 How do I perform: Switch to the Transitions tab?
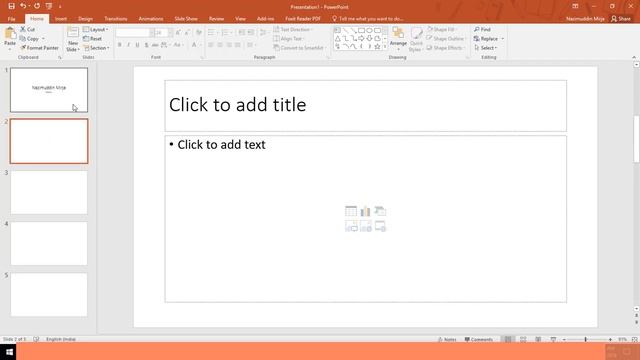pyautogui.click(x=116, y=19)
